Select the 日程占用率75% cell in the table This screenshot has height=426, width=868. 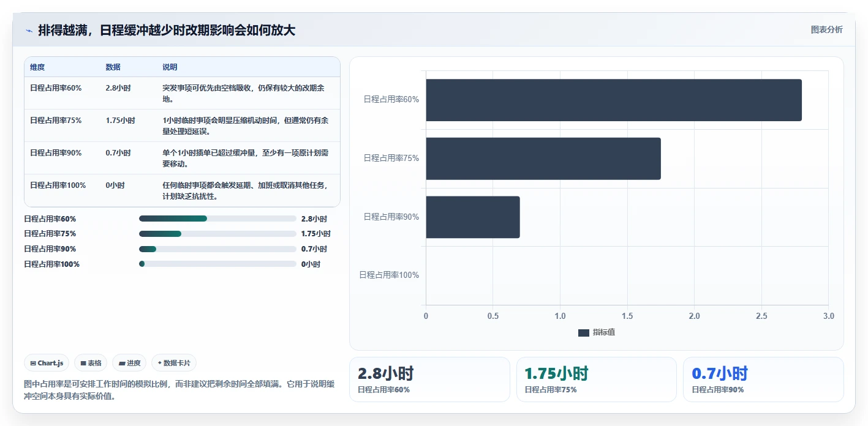[x=56, y=121]
